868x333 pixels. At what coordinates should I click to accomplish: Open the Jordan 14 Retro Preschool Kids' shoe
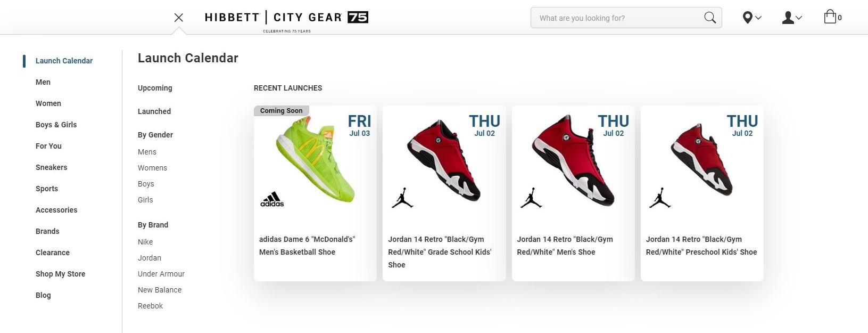702,193
